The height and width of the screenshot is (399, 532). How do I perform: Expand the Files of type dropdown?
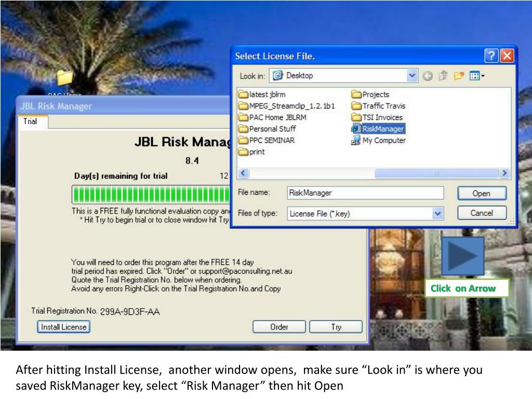[x=437, y=214]
